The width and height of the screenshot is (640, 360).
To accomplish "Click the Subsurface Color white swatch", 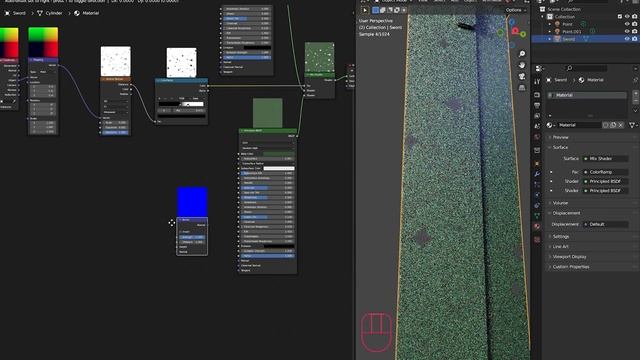I will point(279,168).
